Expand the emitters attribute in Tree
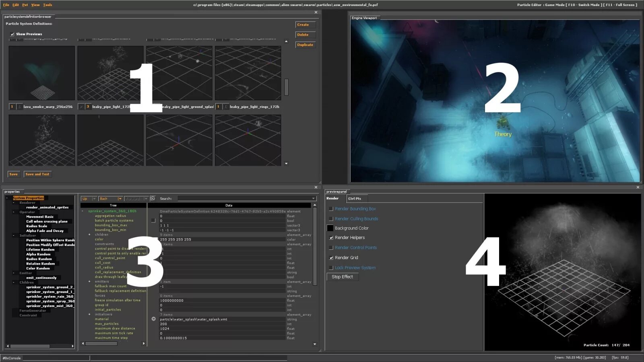Image resolution: width=644 pixels, height=362 pixels. (x=89, y=282)
